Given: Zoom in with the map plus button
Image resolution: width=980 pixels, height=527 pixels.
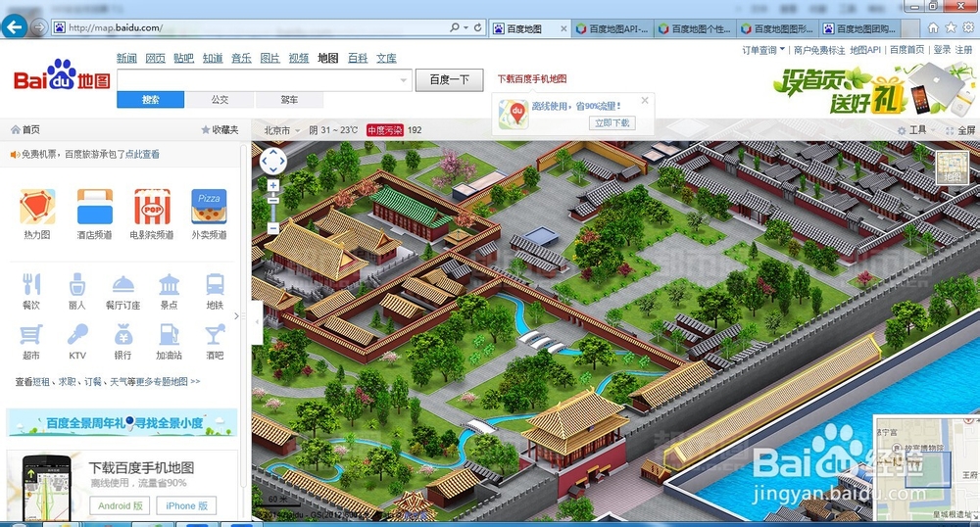Looking at the screenshot, I should (273, 185).
